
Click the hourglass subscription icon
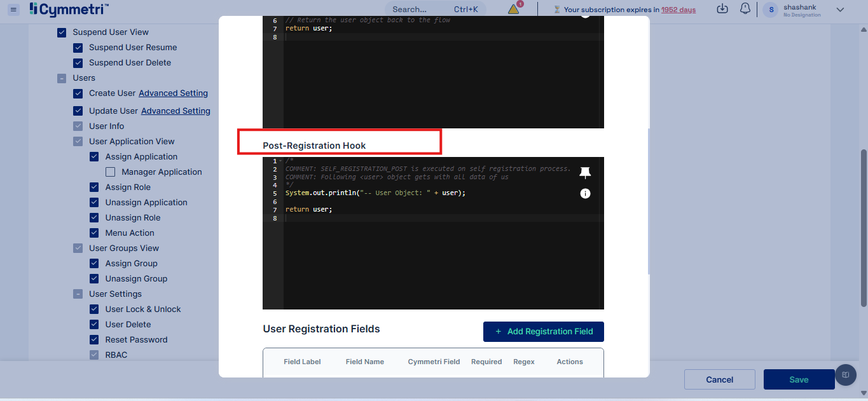557,10
